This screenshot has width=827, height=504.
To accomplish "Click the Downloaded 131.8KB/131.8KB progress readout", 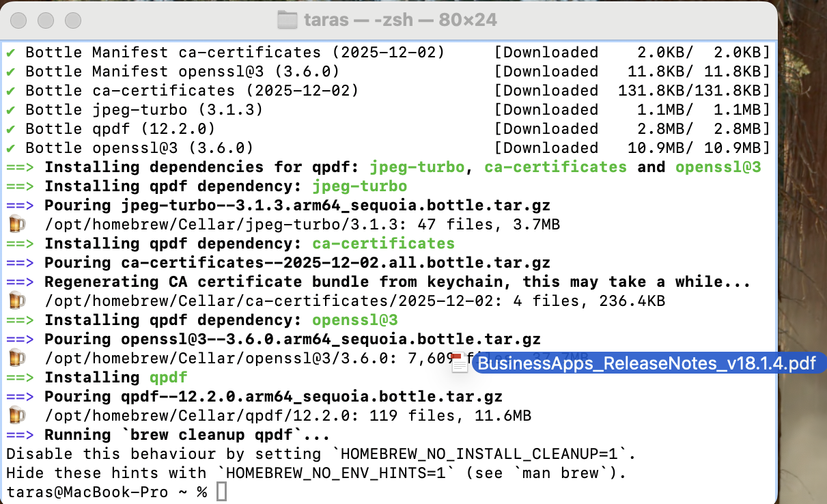I will click(632, 90).
